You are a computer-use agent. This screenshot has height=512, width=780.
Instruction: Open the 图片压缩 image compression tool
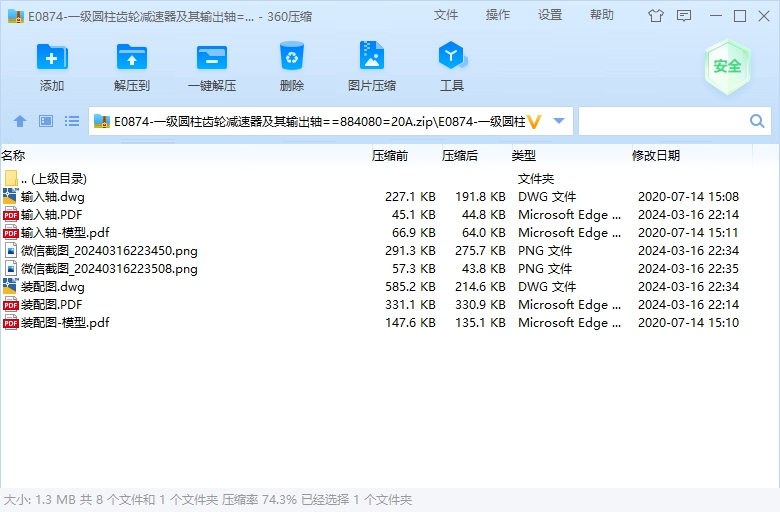[372, 55]
